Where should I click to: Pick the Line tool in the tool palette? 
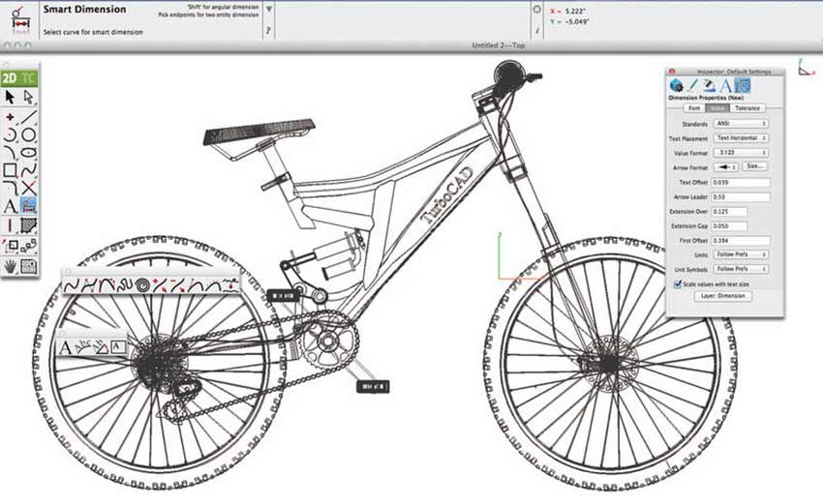click(29, 117)
